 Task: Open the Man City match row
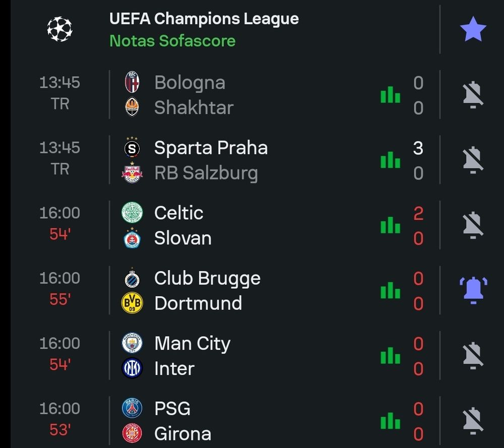click(252, 356)
